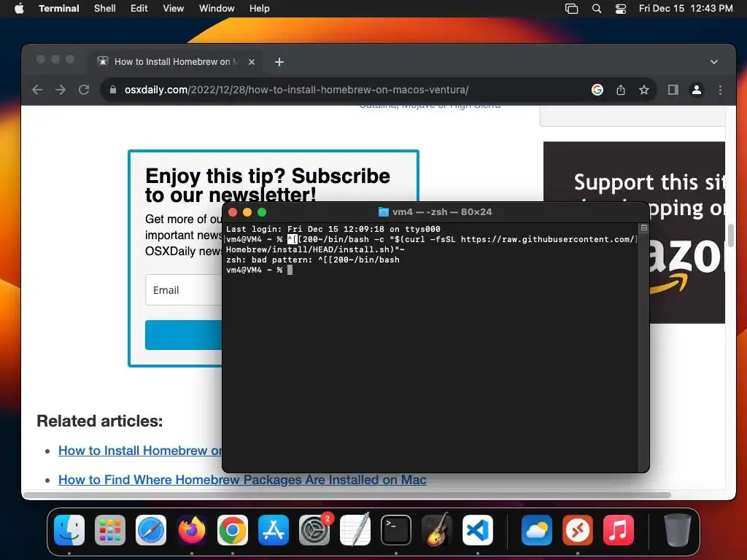Open the Window menu

click(x=216, y=8)
